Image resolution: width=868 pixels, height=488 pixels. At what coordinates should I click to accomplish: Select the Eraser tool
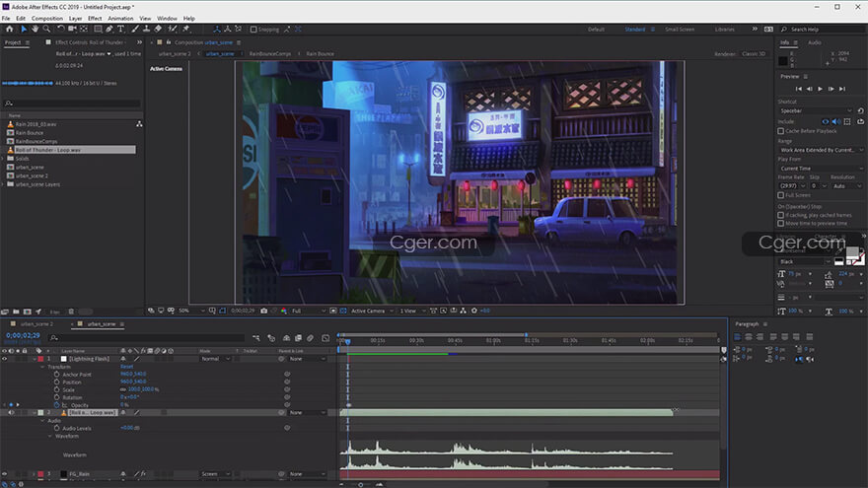tap(158, 30)
